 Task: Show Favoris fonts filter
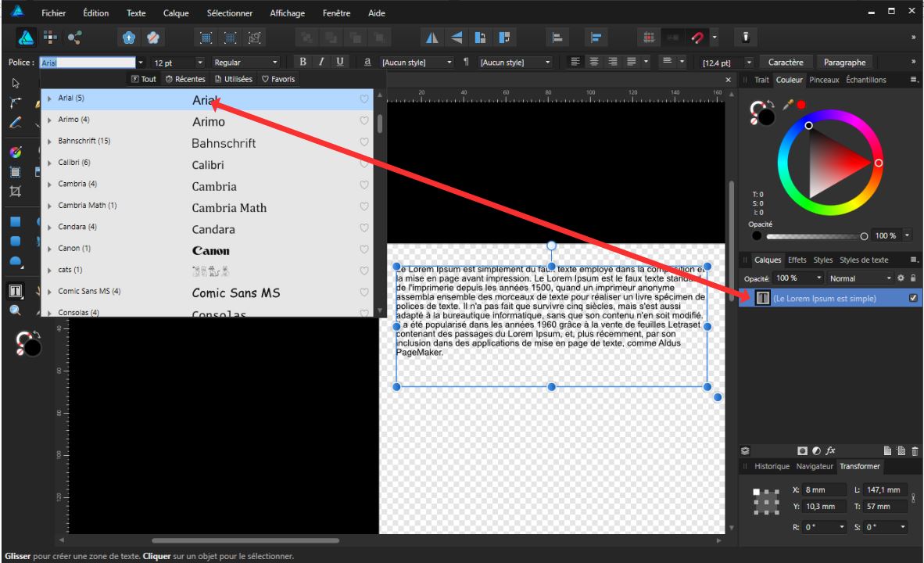click(x=278, y=79)
